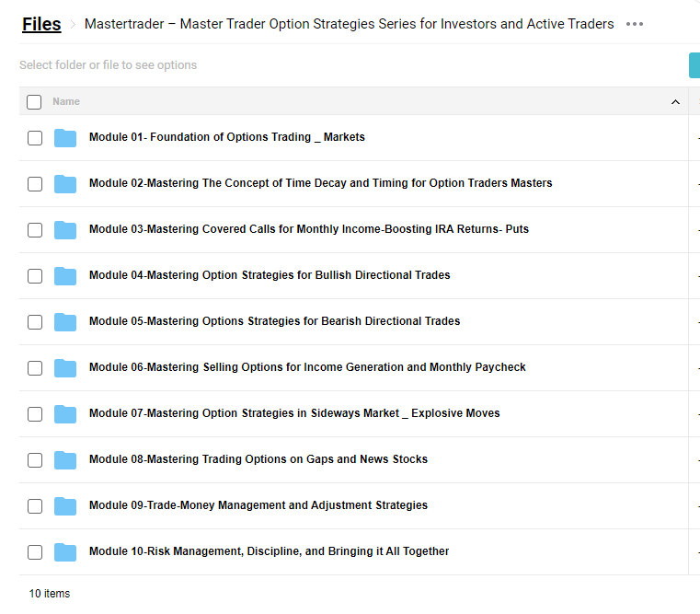Open Module 03-Mastering Covered Calls for Monthly Income
The height and width of the screenshot is (614, 700).
[x=309, y=229]
